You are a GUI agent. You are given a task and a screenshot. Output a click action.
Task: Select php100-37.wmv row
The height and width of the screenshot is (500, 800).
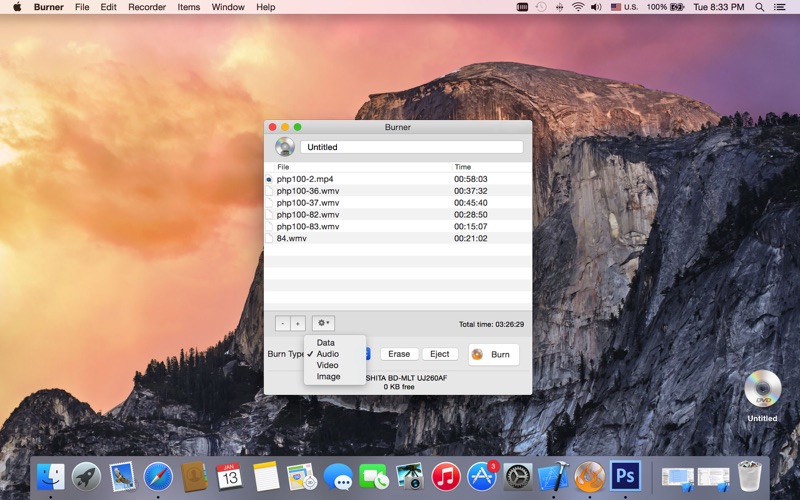coord(398,203)
